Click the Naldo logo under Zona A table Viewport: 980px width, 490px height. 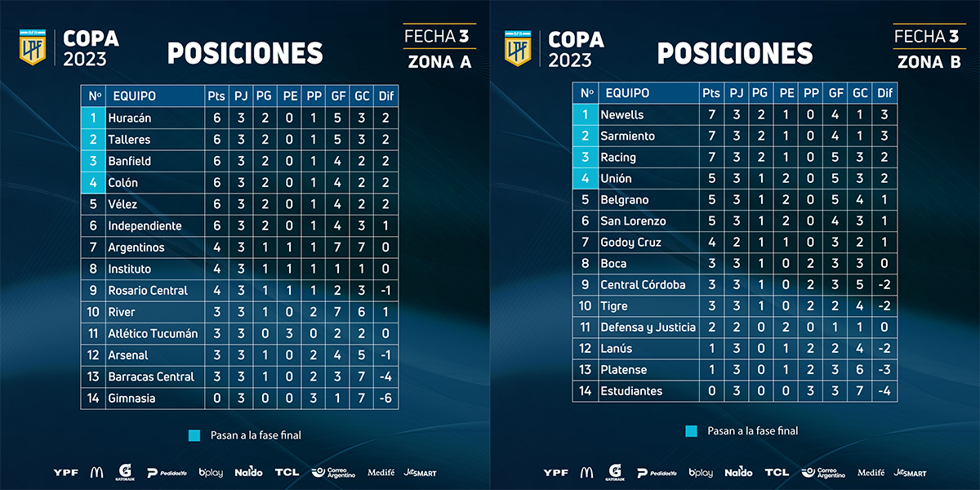tap(248, 472)
